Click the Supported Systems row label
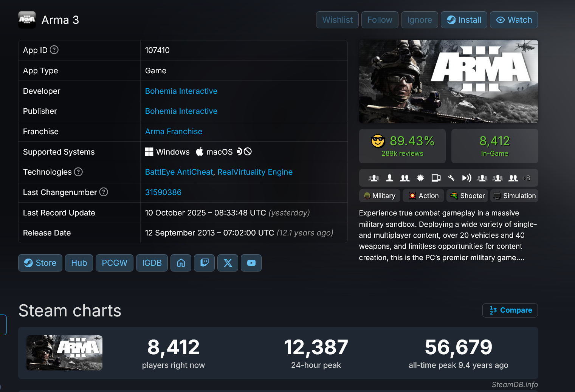The image size is (575, 392). [x=59, y=152]
